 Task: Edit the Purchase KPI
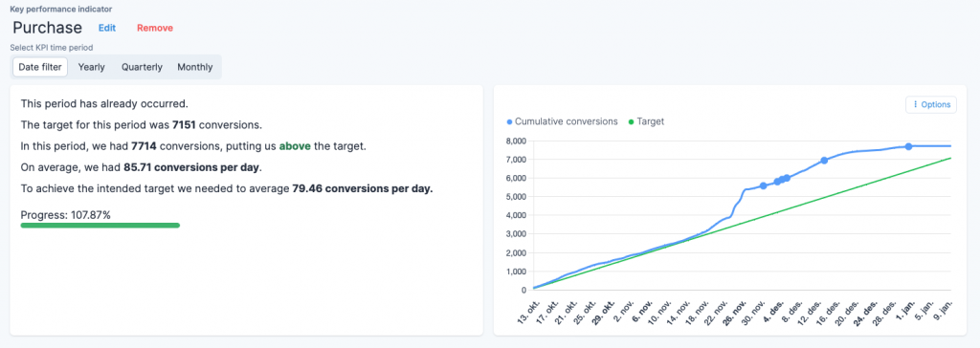pyautogui.click(x=107, y=28)
